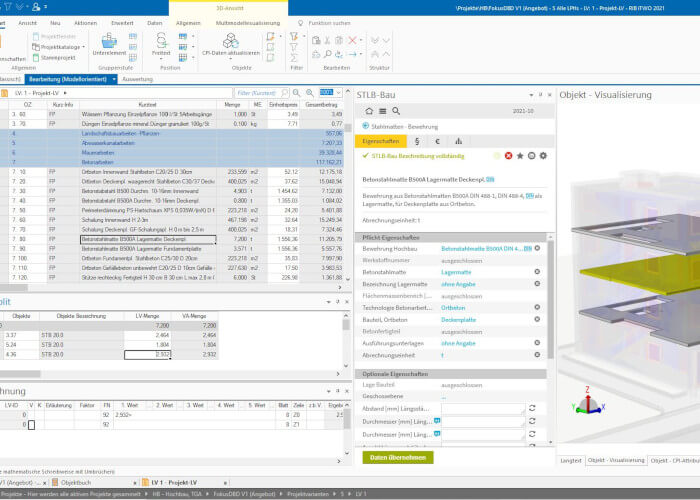Switch to the Objektbuch document tab
The height and width of the screenshot is (500, 700).
pos(75,483)
